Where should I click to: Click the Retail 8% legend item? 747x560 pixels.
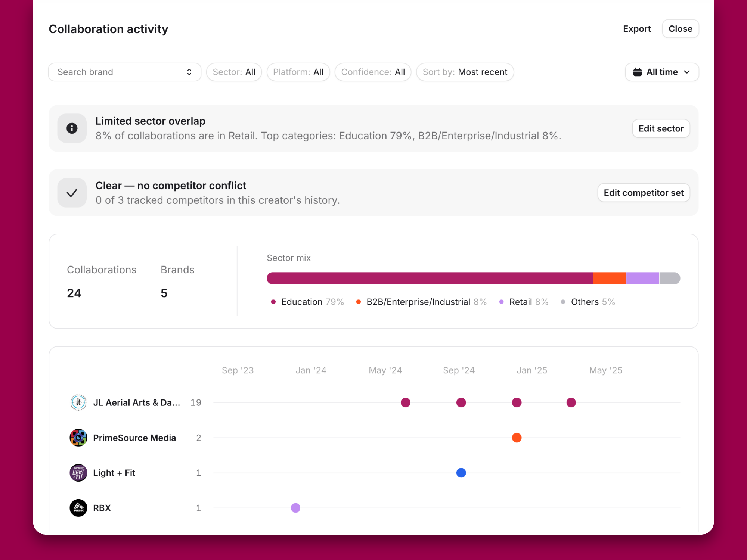(524, 302)
